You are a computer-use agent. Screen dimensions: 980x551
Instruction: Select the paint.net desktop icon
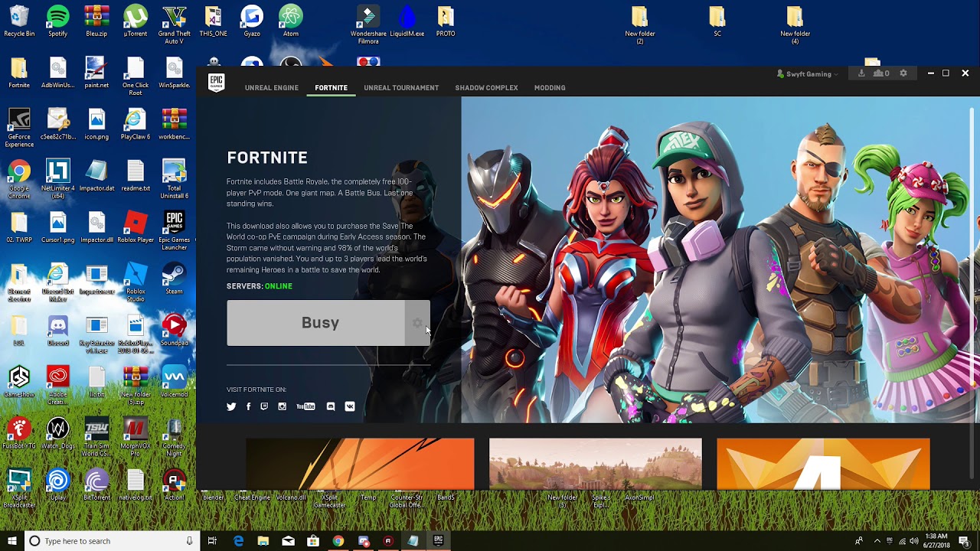(x=96, y=73)
